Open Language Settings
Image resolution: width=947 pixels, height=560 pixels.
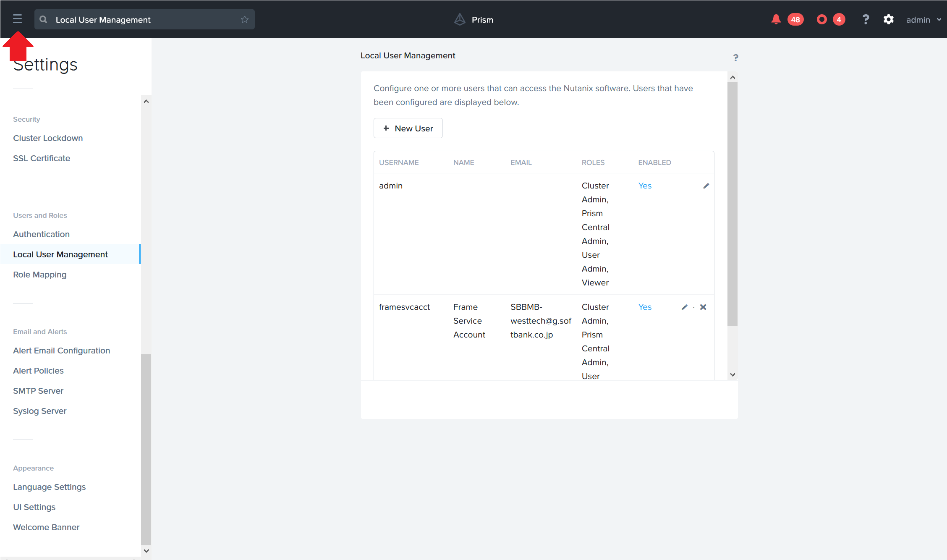point(50,487)
